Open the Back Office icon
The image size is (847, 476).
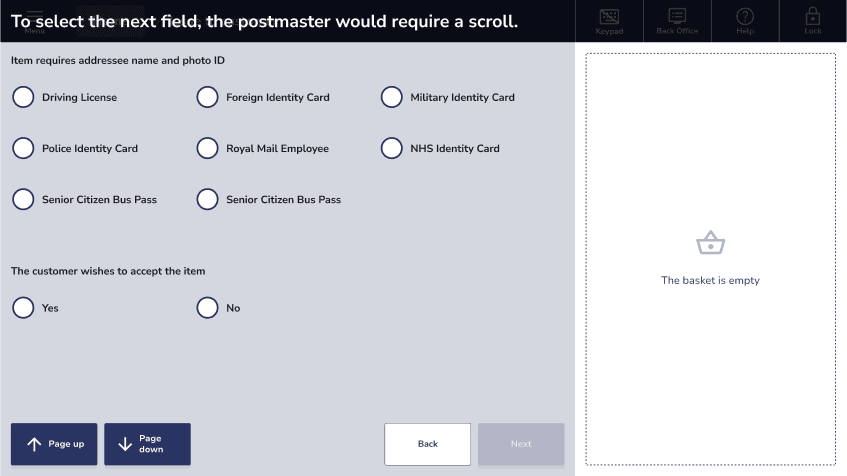tap(677, 16)
